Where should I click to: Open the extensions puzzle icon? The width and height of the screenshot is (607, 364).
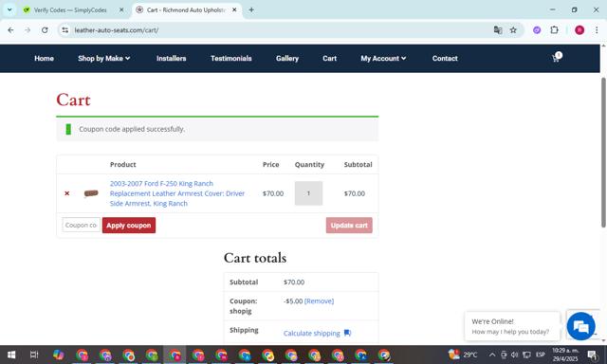coord(554,29)
